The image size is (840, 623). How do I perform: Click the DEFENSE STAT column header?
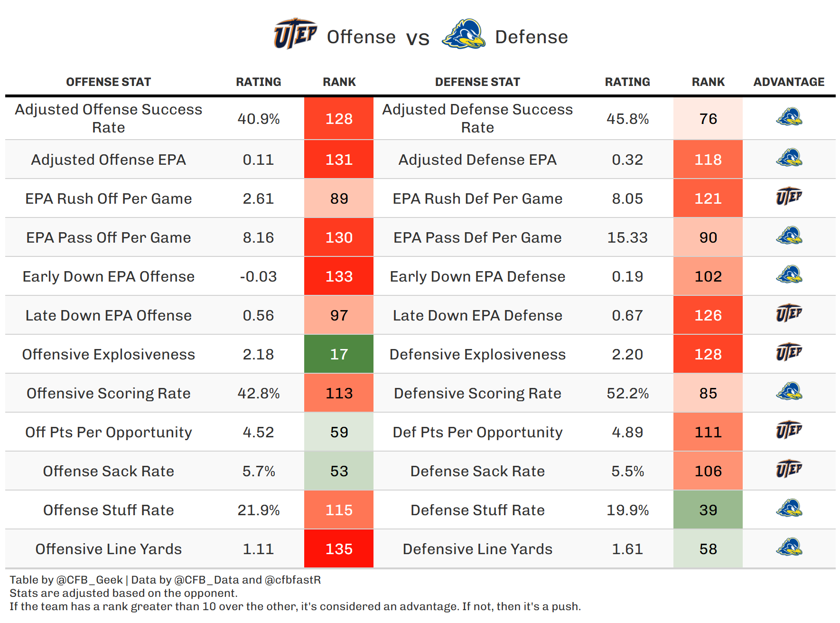(x=477, y=82)
